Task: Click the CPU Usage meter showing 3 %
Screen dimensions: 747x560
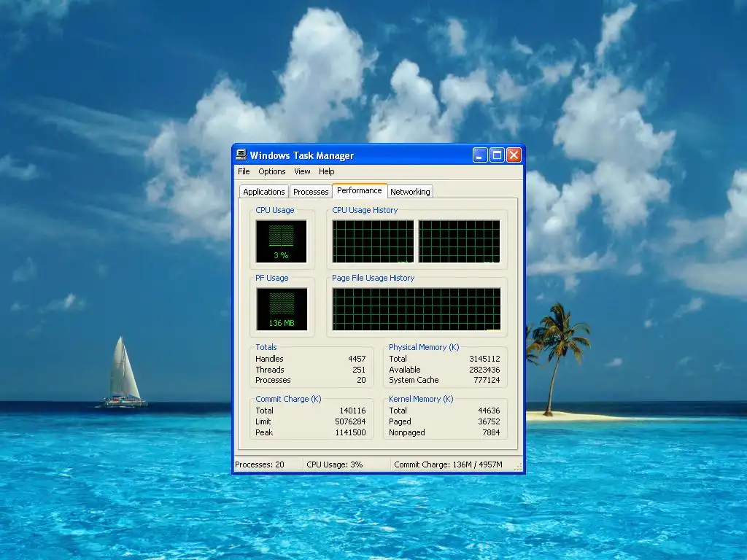Action: tap(281, 241)
